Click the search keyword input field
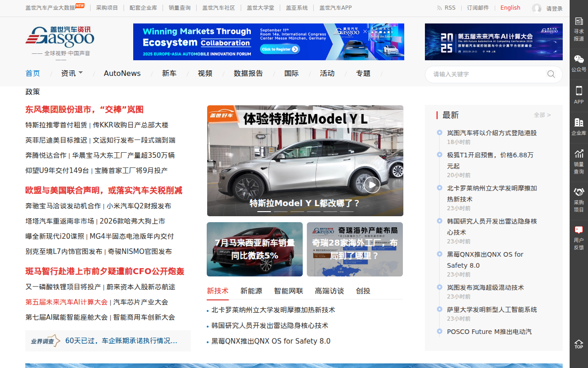The width and height of the screenshot is (588, 368). [488, 74]
